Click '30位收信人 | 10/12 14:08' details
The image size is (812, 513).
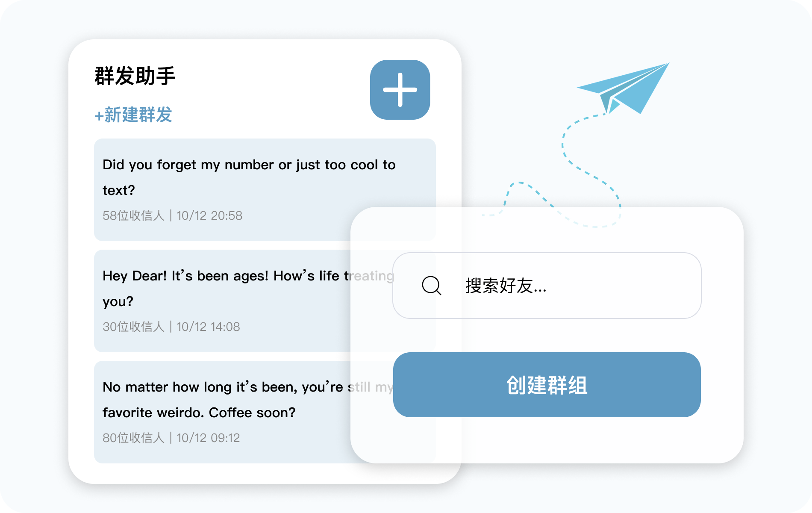pos(171,327)
